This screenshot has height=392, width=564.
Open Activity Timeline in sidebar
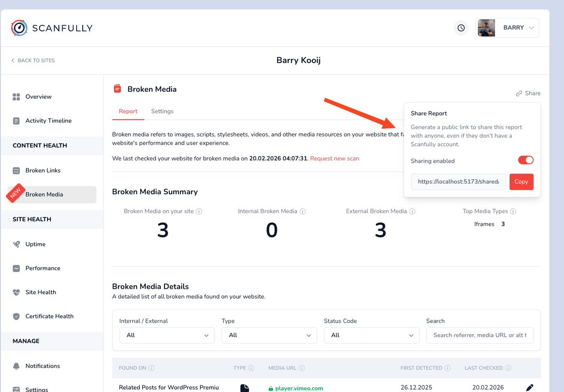pyautogui.click(x=48, y=120)
